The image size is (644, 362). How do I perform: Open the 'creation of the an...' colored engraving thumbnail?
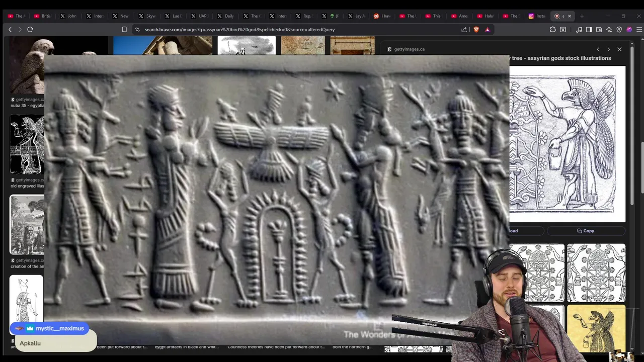coord(27,225)
